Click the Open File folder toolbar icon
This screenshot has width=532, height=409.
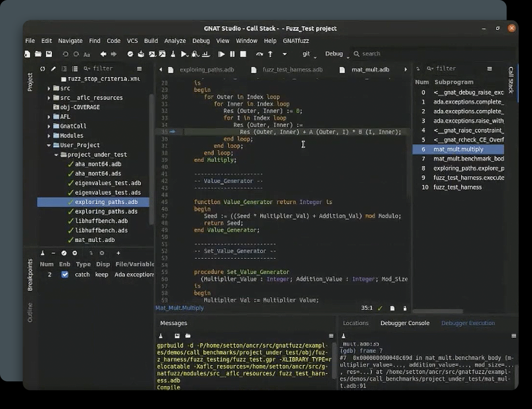(38, 54)
